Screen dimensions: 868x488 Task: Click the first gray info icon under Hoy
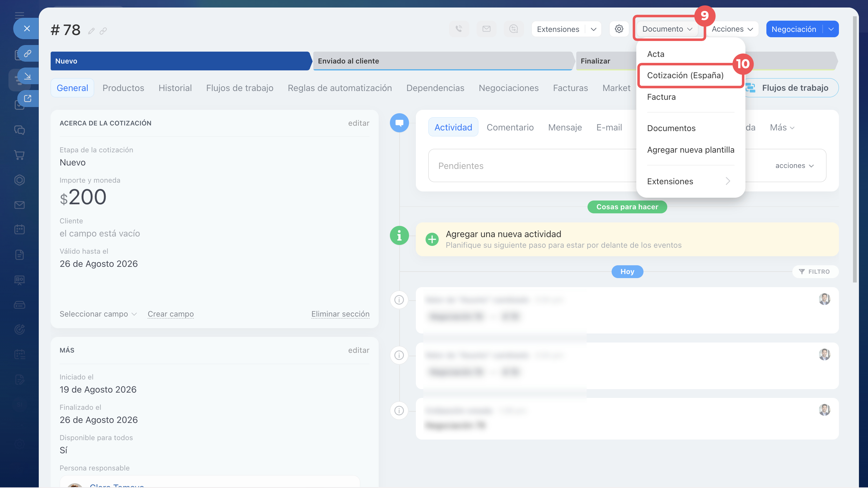point(399,300)
